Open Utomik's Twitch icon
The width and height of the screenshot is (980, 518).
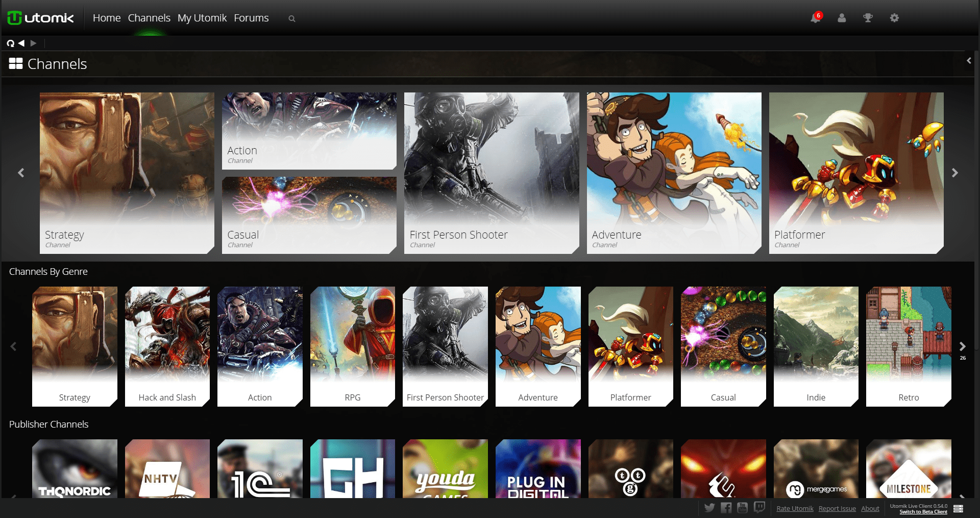pos(759,508)
